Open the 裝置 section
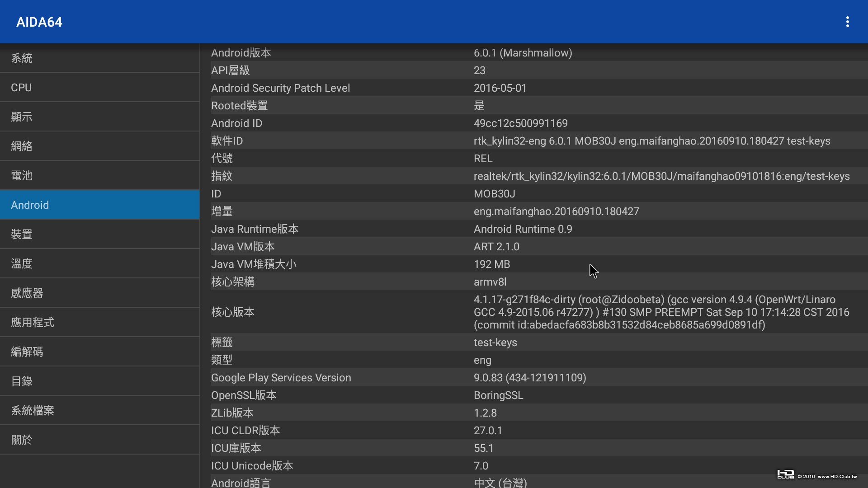This screenshot has height=488, width=868. pos(99,234)
